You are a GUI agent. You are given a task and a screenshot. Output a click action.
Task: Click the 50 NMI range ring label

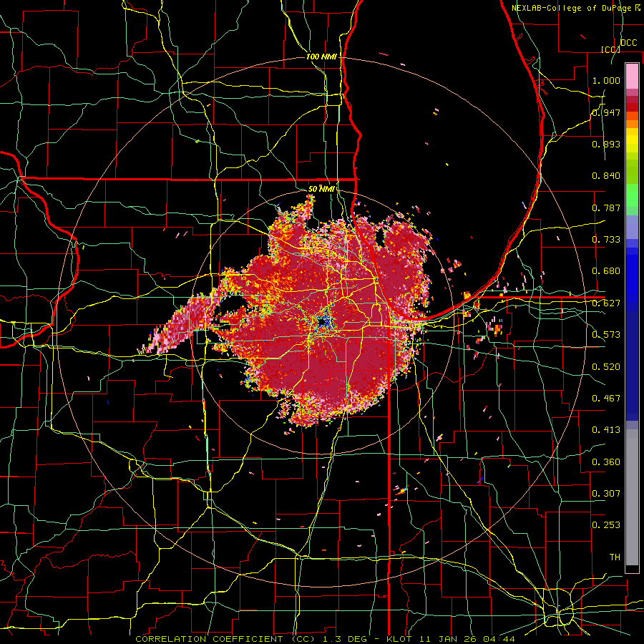point(321,189)
